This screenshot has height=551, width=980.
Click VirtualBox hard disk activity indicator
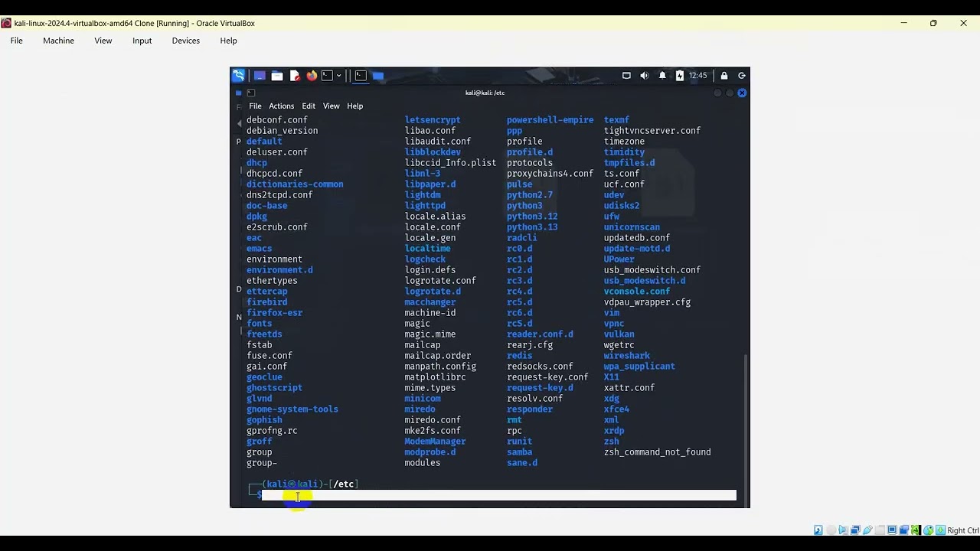tap(818, 530)
